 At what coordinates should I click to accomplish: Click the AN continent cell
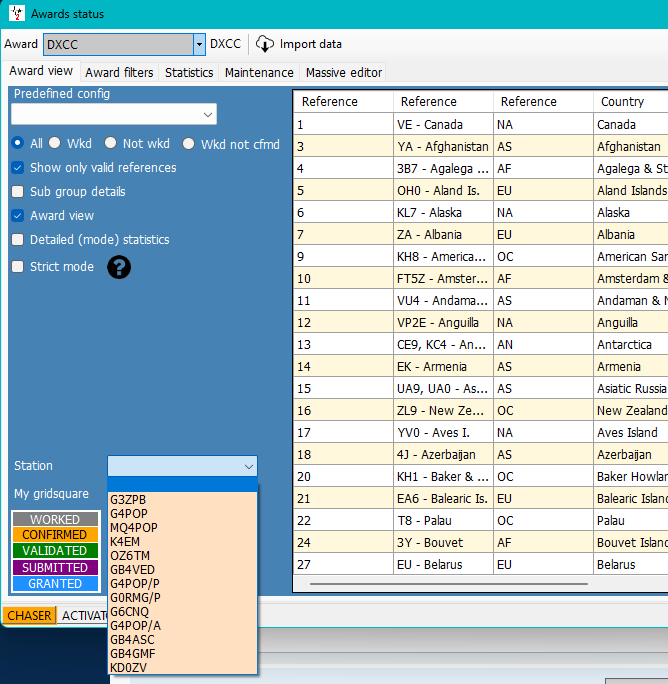click(x=543, y=345)
